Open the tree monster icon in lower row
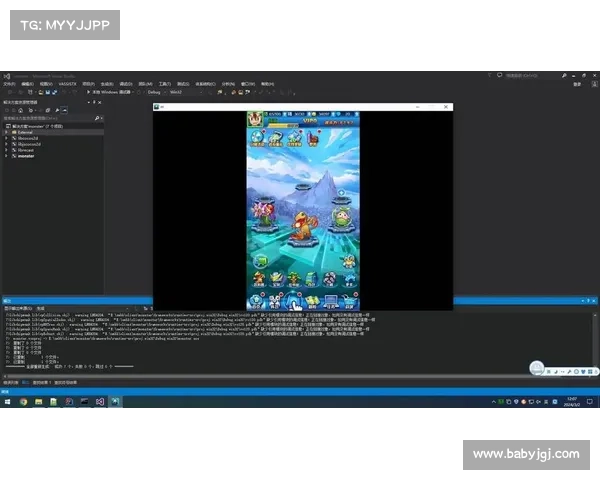This screenshot has height=480, width=600. point(294,279)
